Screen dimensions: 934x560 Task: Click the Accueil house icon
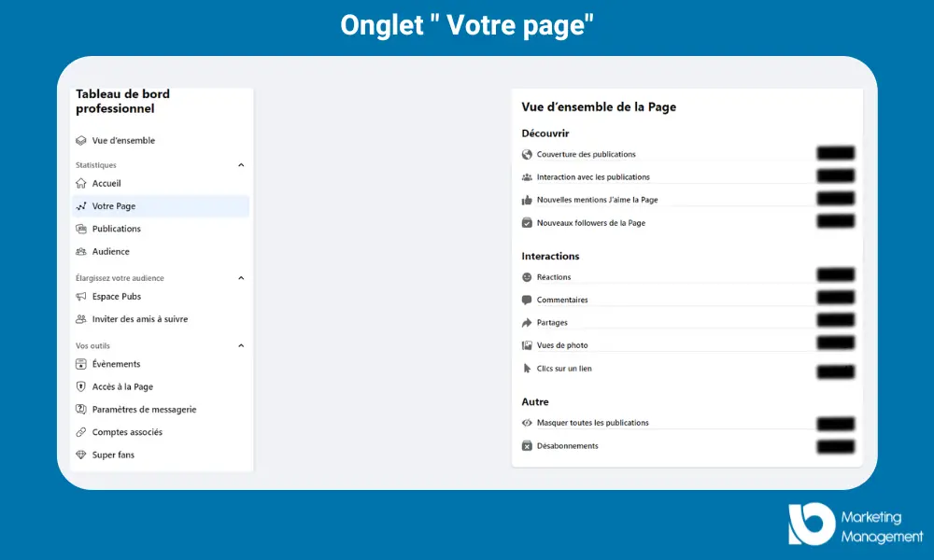(81, 183)
